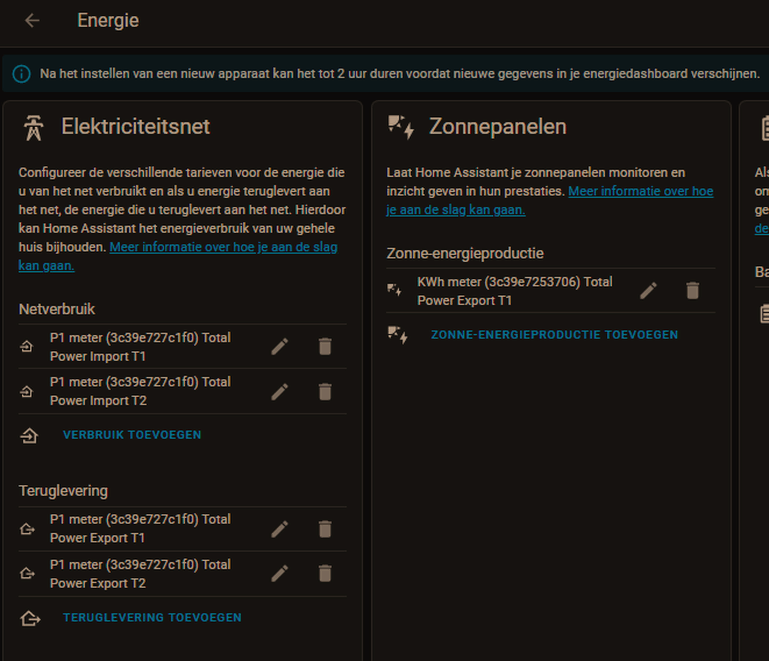Delete the P1 meter Power Export T2 entry
This screenshot has height=661, width=769.
324,573
